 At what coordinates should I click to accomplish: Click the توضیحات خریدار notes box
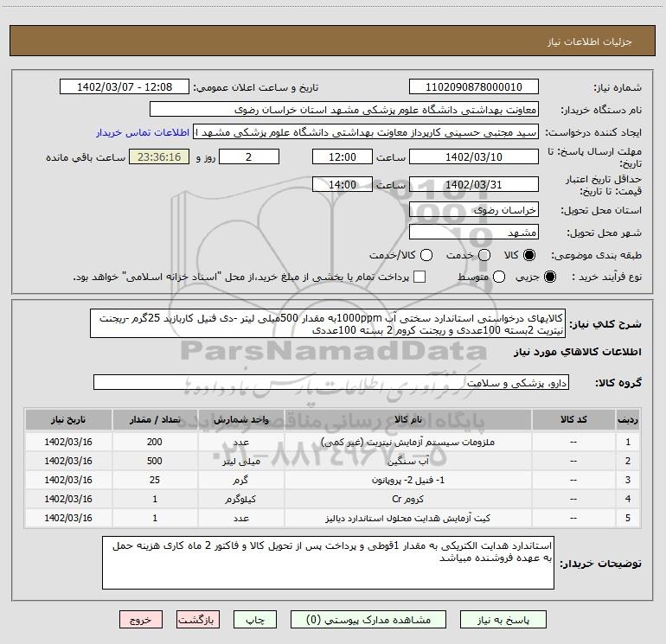328,563
